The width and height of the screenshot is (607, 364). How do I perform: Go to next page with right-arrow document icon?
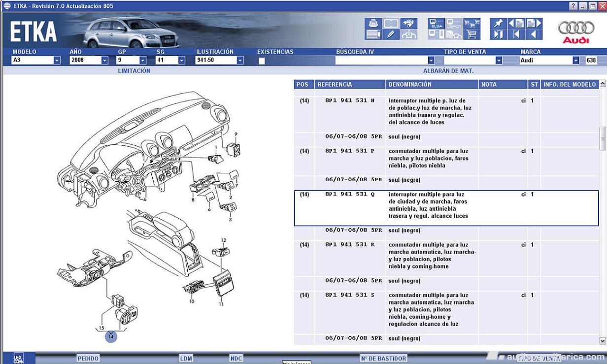[534, 23]
